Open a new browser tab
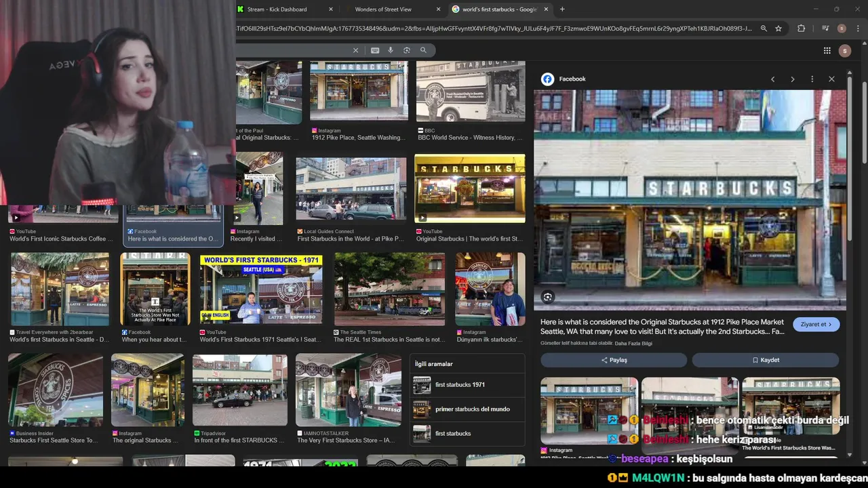Image resolution: width=868 pixels, height=488 pixels. click(562, 9)
